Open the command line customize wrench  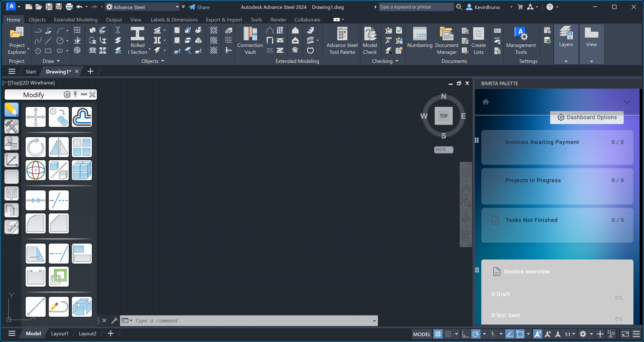114,320
